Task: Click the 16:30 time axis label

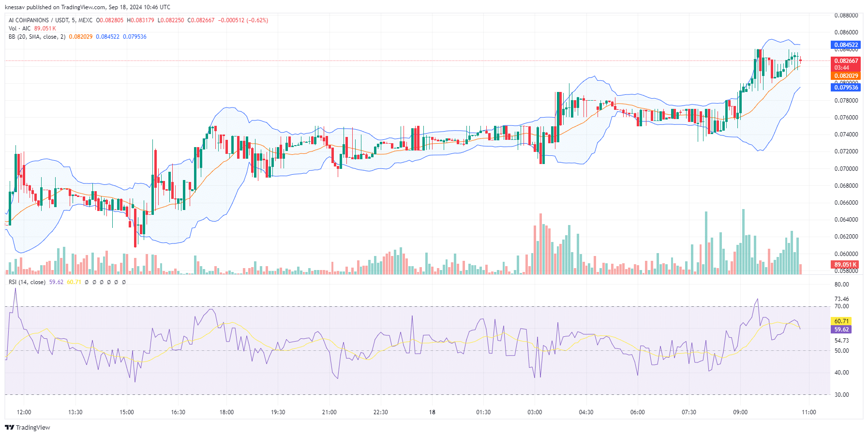Action: (x=178, y=412)
